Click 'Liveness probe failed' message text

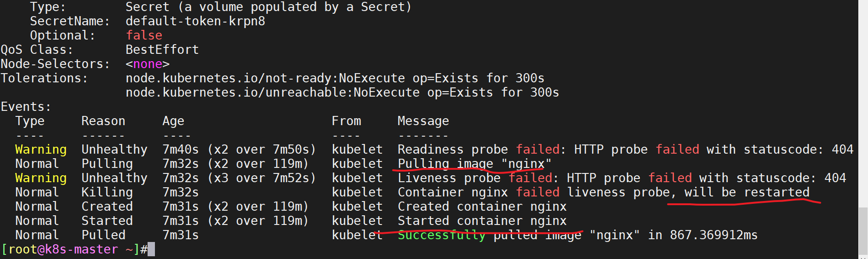475,178
